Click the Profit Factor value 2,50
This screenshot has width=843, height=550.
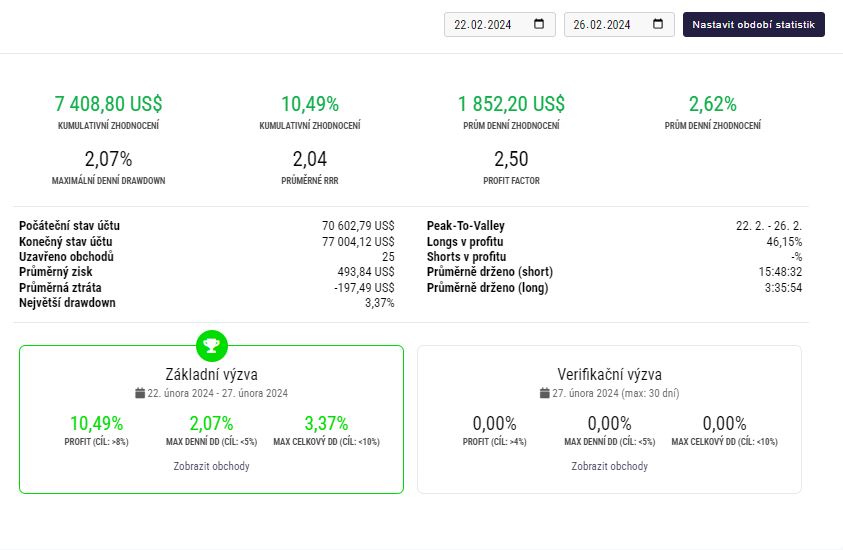coord(511,159)
